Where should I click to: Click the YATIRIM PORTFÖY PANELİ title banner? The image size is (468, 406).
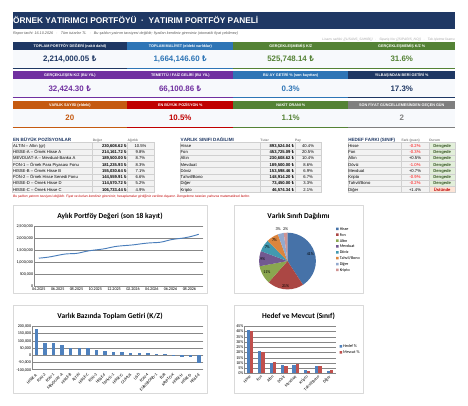point(234,20)
